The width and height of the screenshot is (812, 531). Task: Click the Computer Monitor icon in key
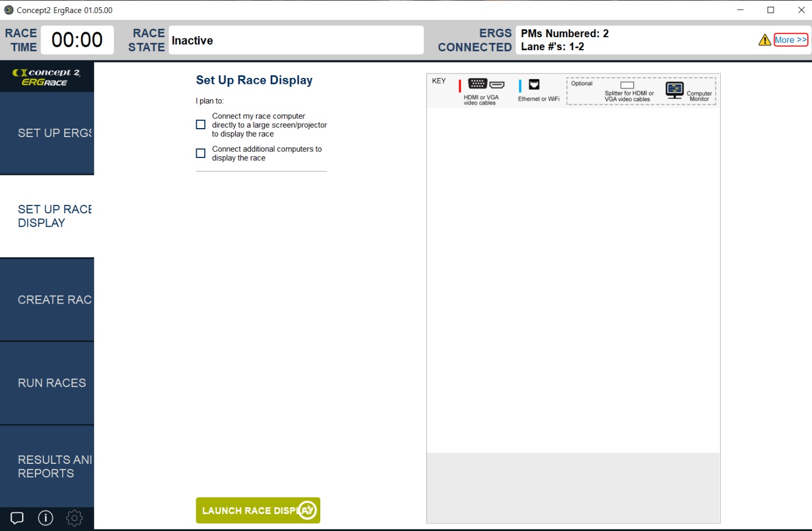click(674, 90)
